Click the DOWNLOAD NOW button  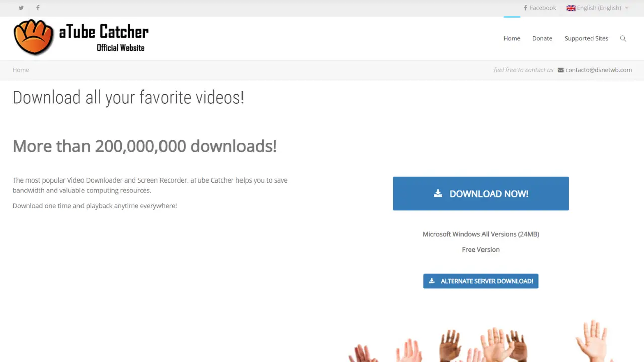[x=480, y=193]
